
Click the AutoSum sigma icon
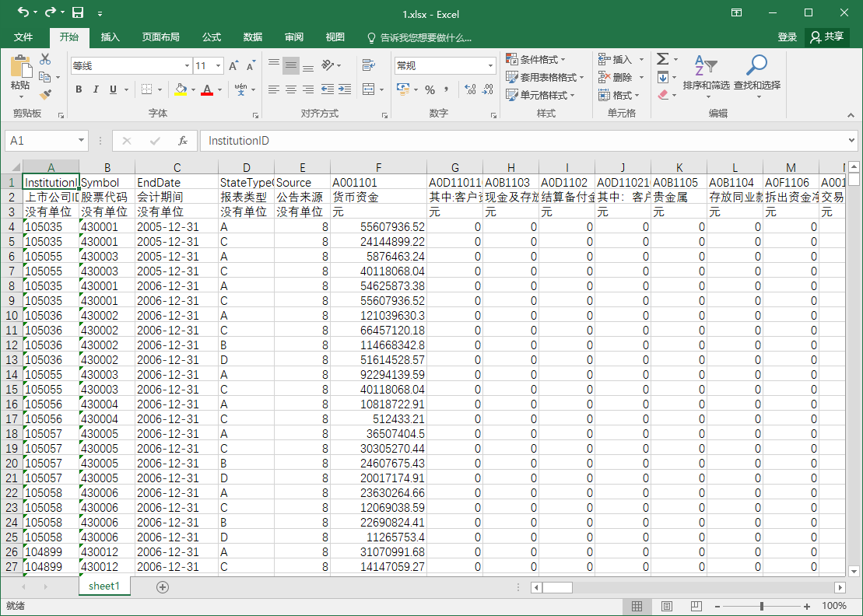pos(662,59)
